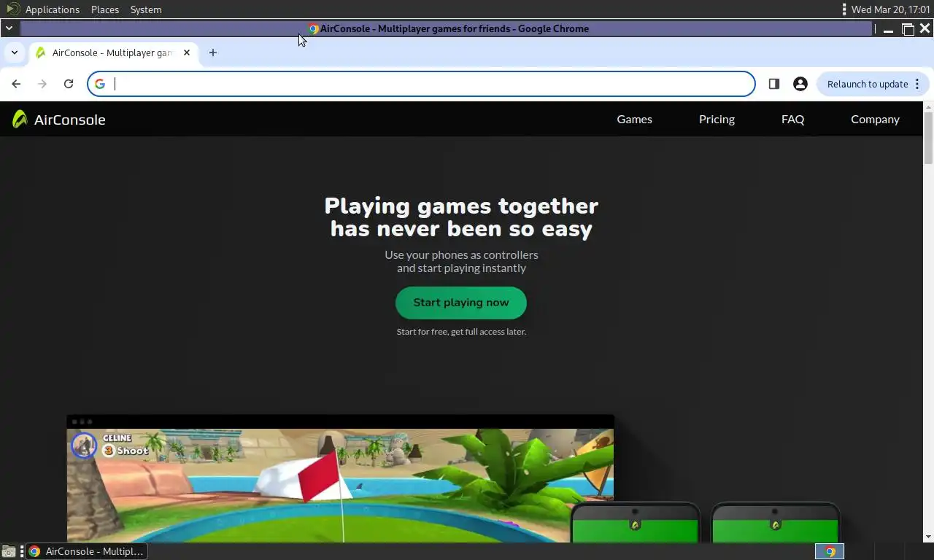Select the AirConsole browser tab
Viewport: 934px width, 560px height.
(113, 52)
